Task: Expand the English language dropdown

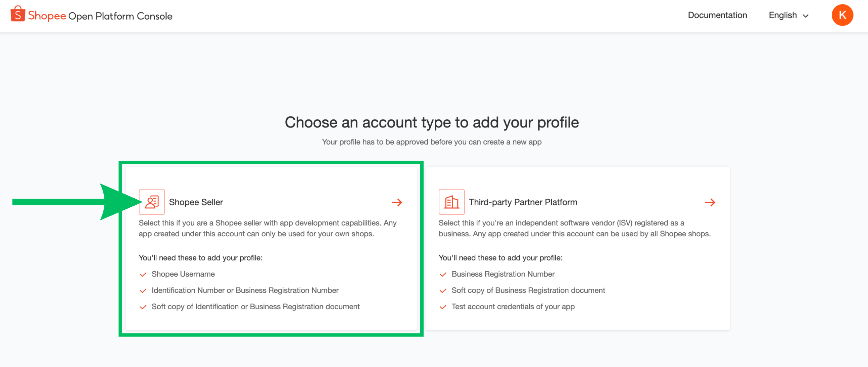Action: pos(788,15)
